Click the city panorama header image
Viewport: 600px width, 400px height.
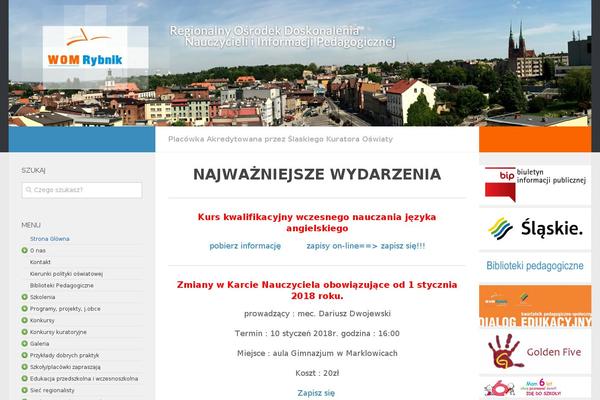point(300,63)
